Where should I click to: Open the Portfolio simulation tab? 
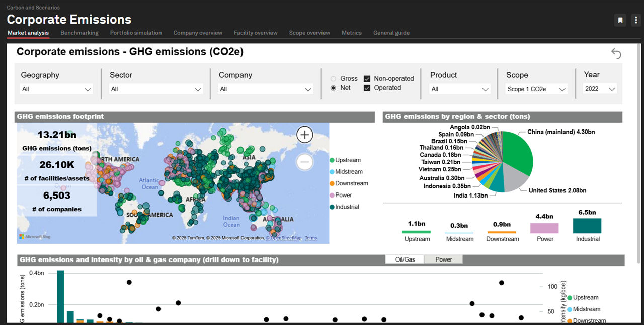(136, 33)
